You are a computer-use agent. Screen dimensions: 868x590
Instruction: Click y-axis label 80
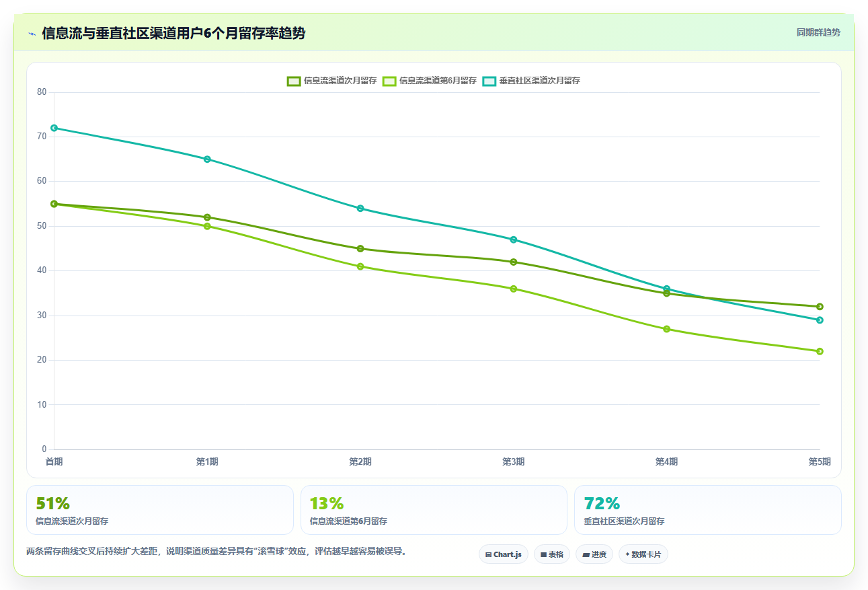coord(42,92)
